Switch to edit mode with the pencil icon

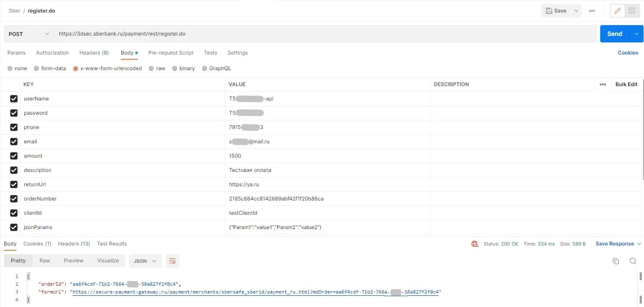click(x=618, y=11)
